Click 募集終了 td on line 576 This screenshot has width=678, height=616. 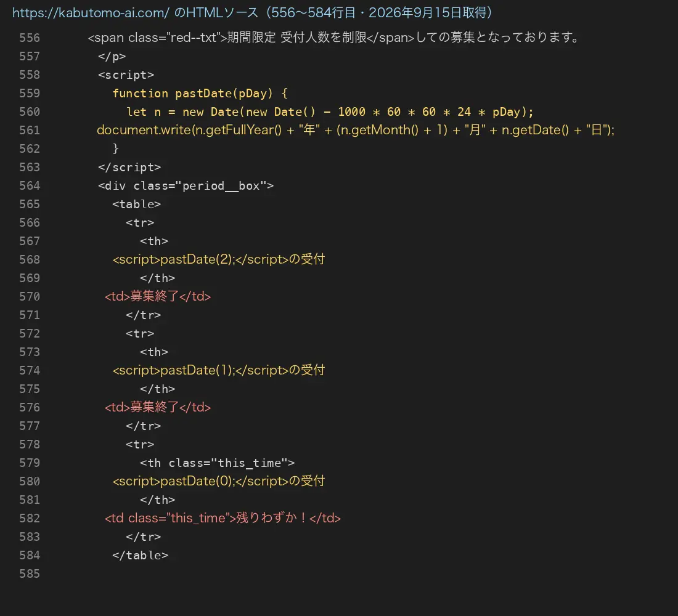(x=158, y=407)
